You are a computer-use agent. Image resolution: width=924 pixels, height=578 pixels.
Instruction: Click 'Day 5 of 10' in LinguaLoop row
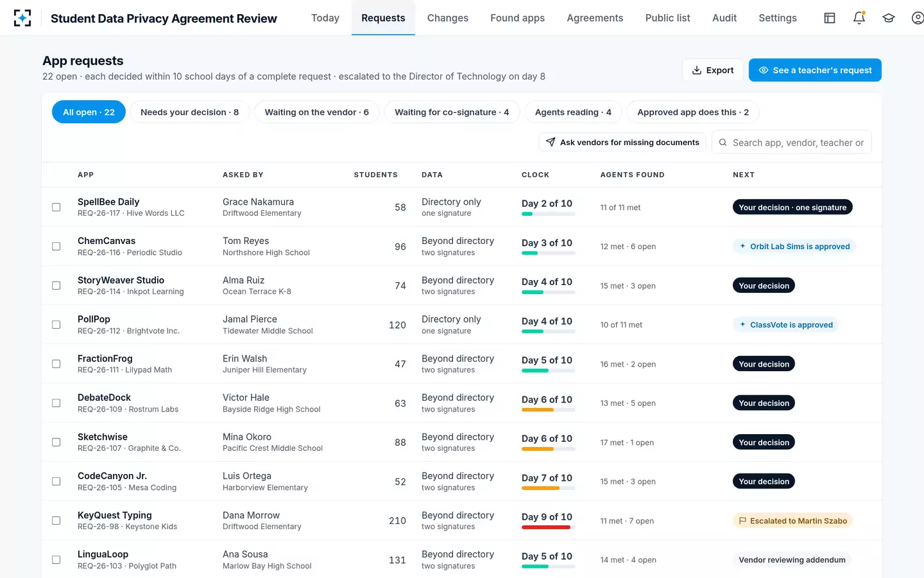point(547,556)
